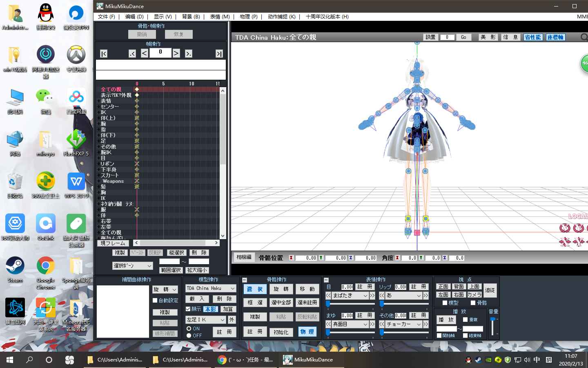588x368 pixels.
Task: Click the 播放 play button
Action: 446,320
